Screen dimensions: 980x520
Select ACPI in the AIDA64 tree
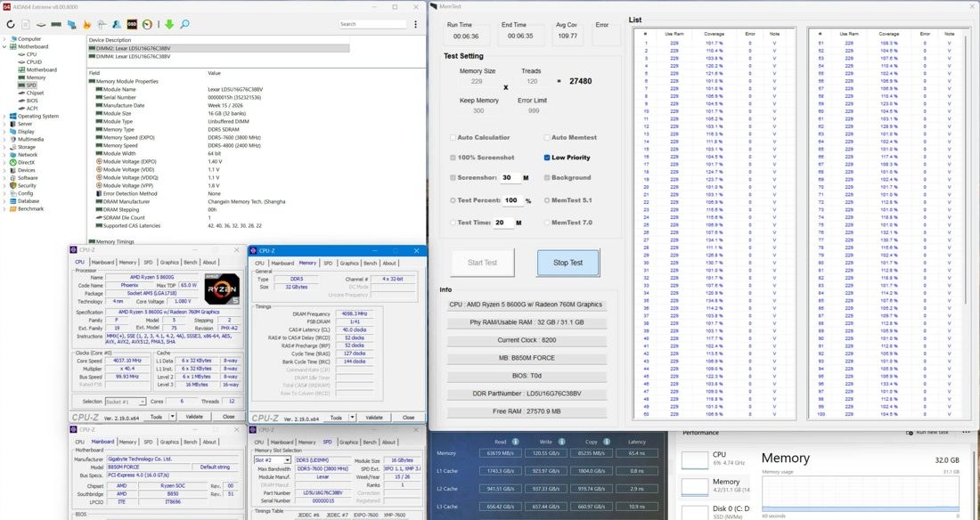click(x=32, y=108)
